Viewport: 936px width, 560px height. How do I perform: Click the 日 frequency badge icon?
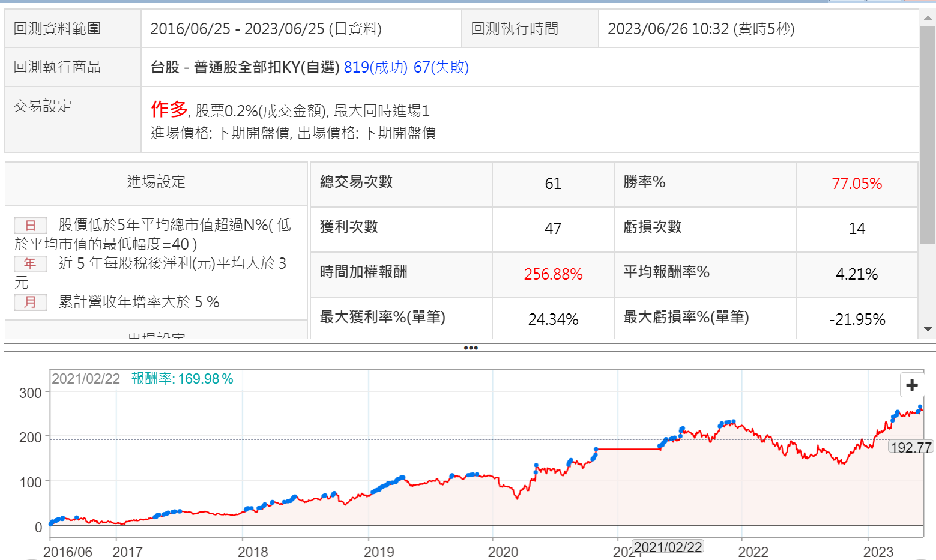coord(31,226)
